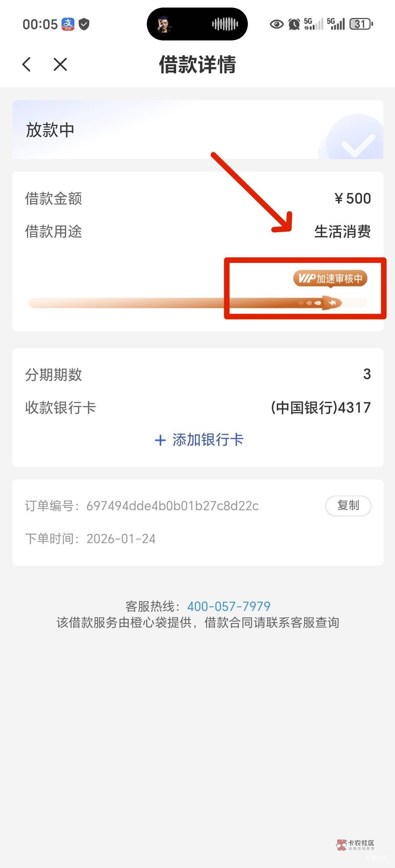Call customer hotline 400-057-7979
This screenshot has width=395, height=868.
coord(229,607)
